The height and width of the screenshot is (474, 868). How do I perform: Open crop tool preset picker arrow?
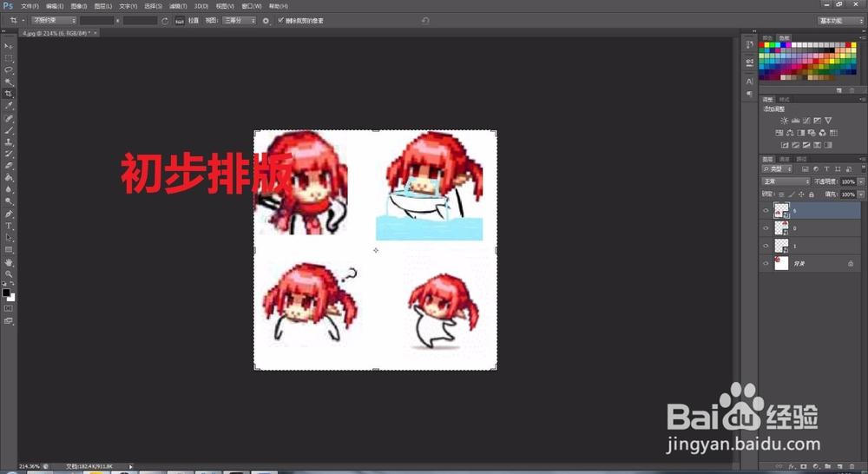[x=23, y=21]
